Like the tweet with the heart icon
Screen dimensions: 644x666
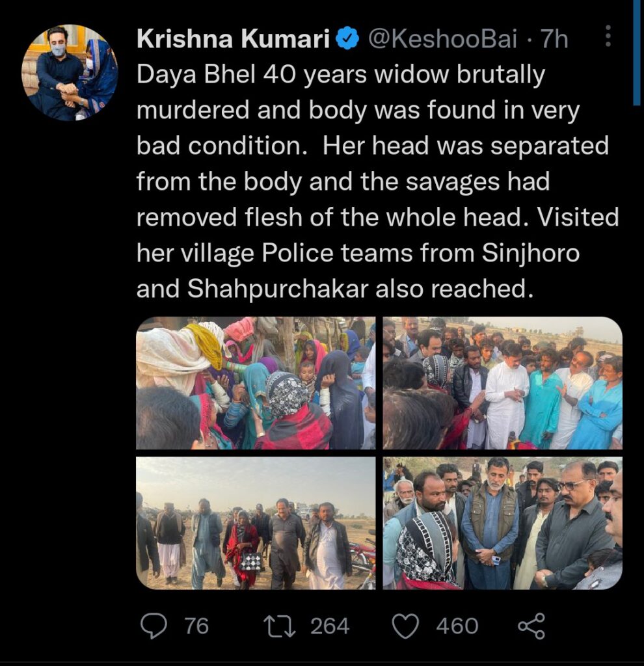[405, 626]
